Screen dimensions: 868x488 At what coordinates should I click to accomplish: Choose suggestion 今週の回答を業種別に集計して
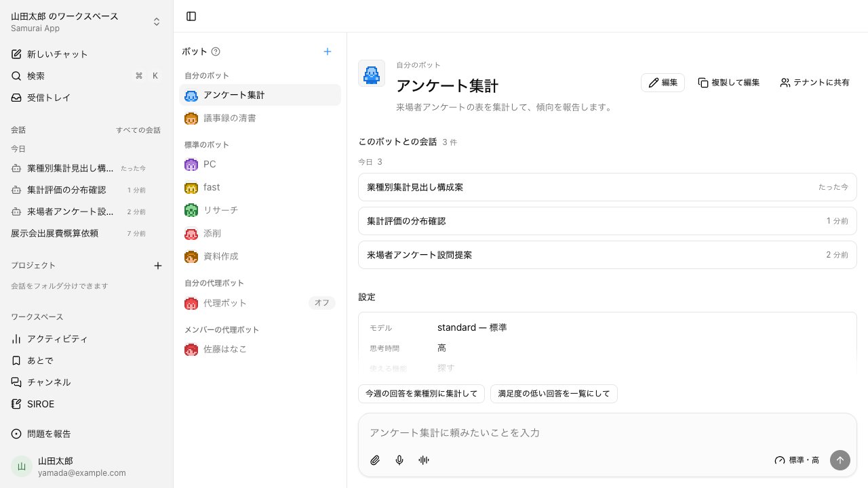(421, 394)
